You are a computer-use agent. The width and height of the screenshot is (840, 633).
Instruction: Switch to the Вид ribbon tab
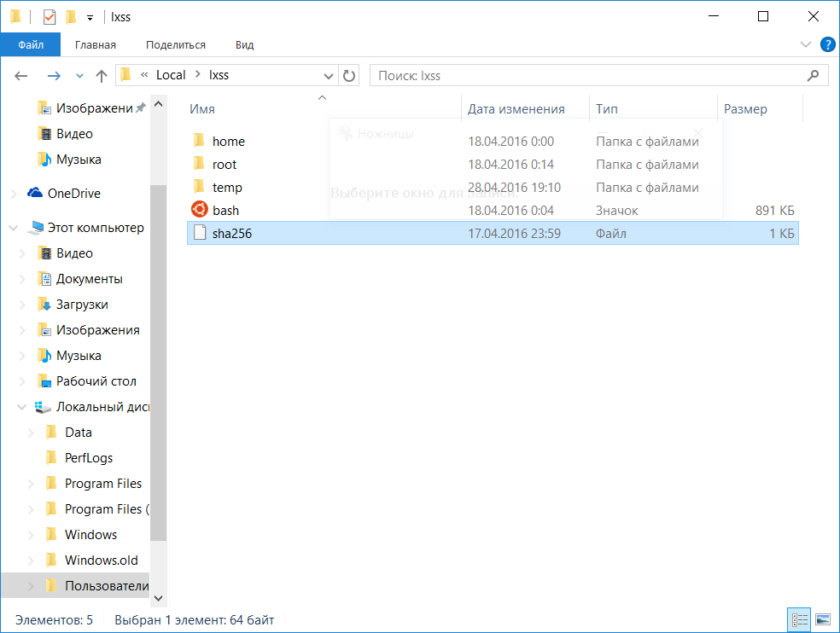coord(245,44)
